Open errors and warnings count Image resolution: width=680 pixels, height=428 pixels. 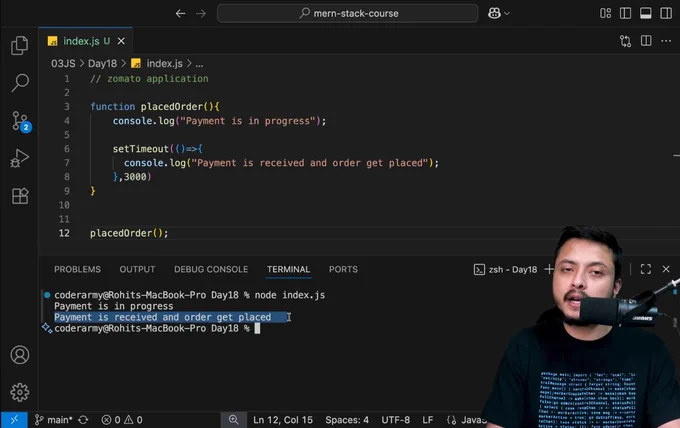pyautogui.click(x=122, y=420)
